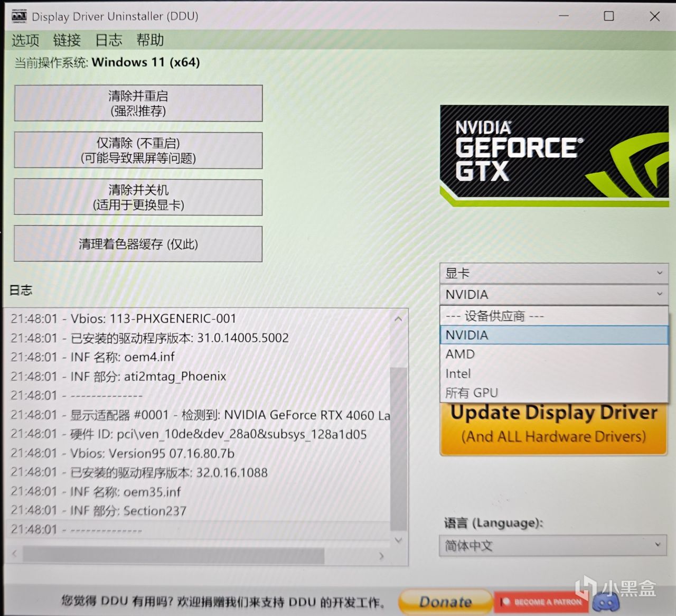Viewport: 676px width, 616px height.
Task: Open the Discord icon link
Action: 606,602
